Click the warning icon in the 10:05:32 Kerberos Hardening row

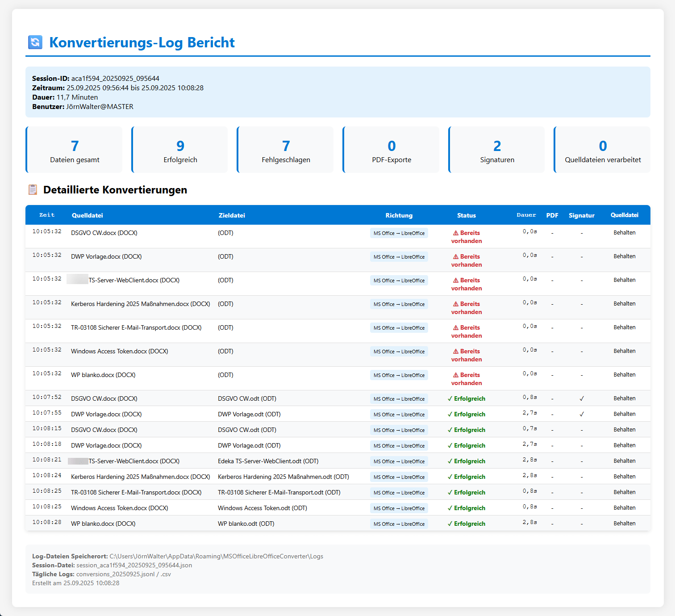pos(455,304)
